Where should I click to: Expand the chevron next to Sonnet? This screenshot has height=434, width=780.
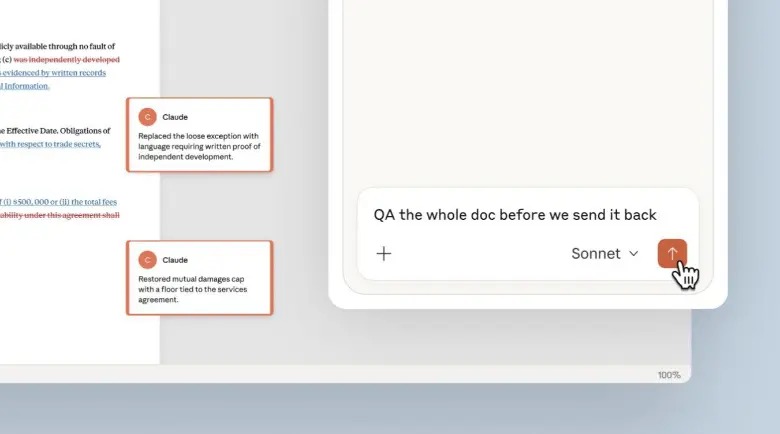[x=634, y=254]
